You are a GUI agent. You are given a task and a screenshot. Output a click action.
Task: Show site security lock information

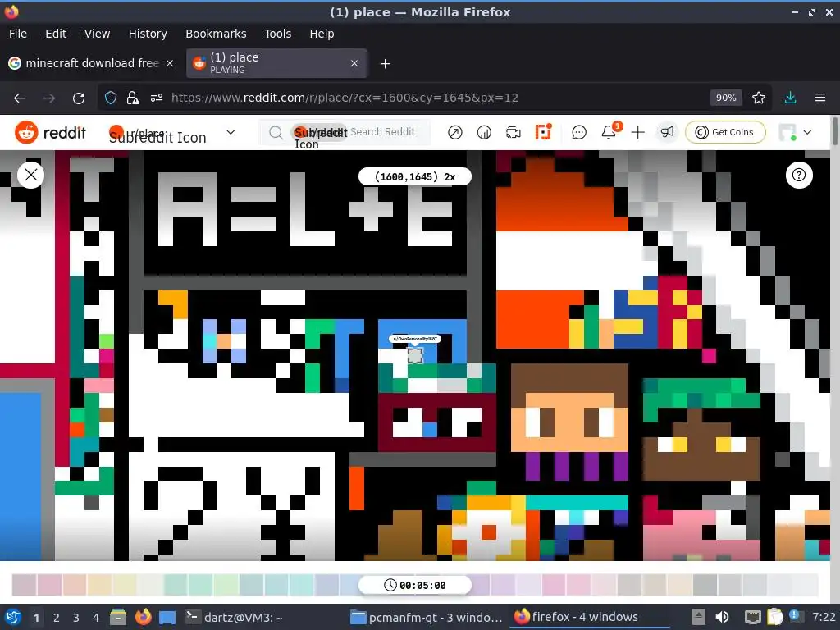[x=132, y=98]
